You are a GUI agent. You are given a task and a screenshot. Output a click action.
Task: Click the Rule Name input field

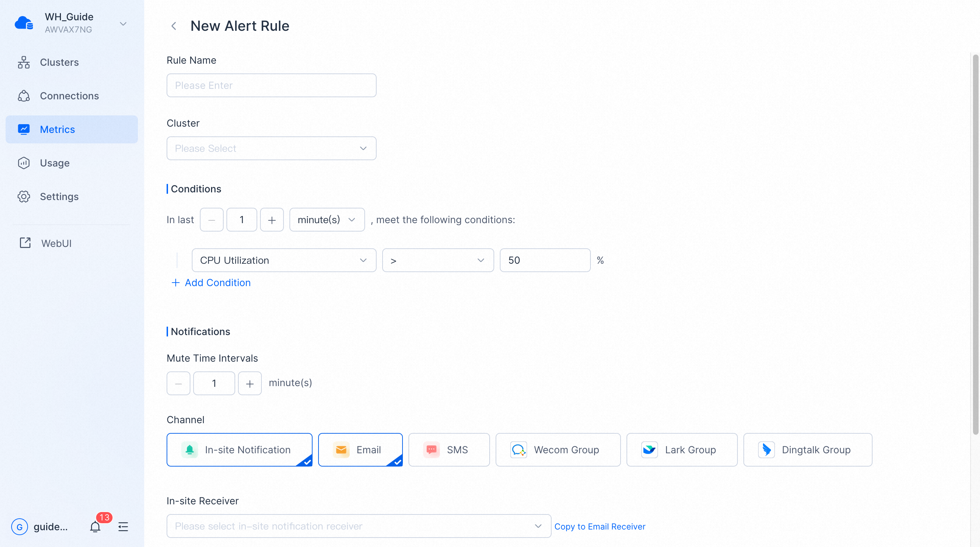[271, 85]
